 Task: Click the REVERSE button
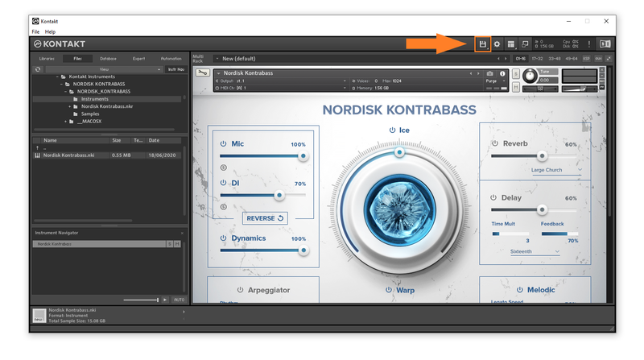coord(265,218)
